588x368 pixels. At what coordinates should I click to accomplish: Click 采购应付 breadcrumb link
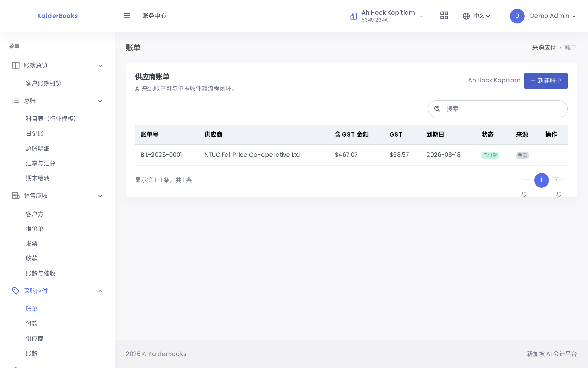pos(544,47)
